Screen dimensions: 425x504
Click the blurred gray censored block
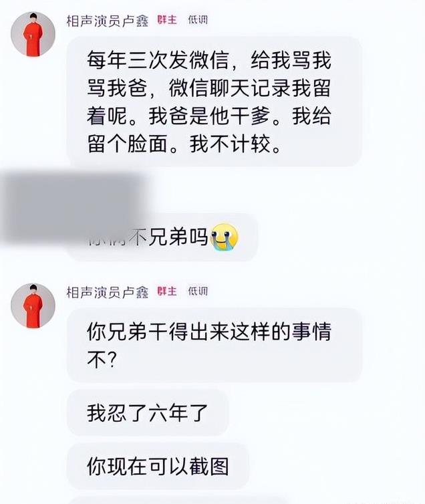point(72,207)
